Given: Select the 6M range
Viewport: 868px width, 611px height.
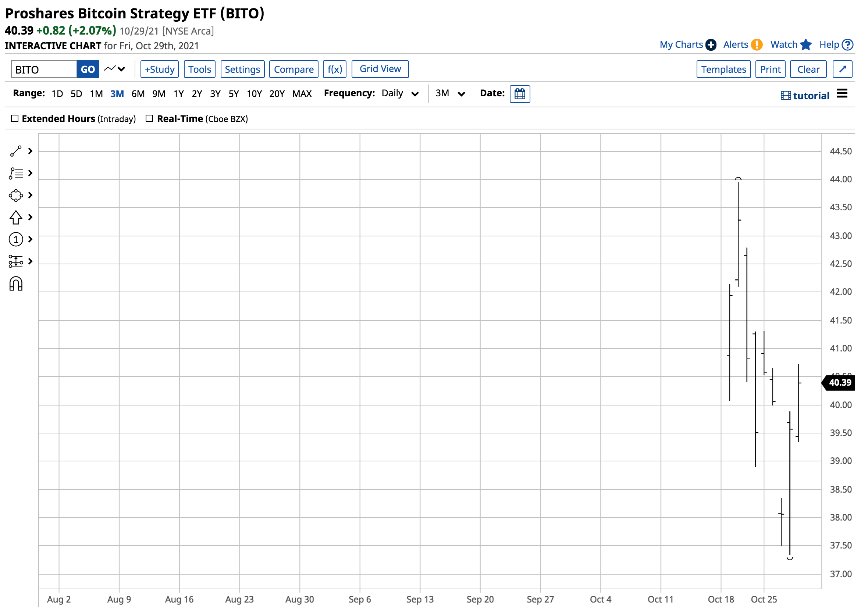Looking at the screenshot, I should [138, 94].
